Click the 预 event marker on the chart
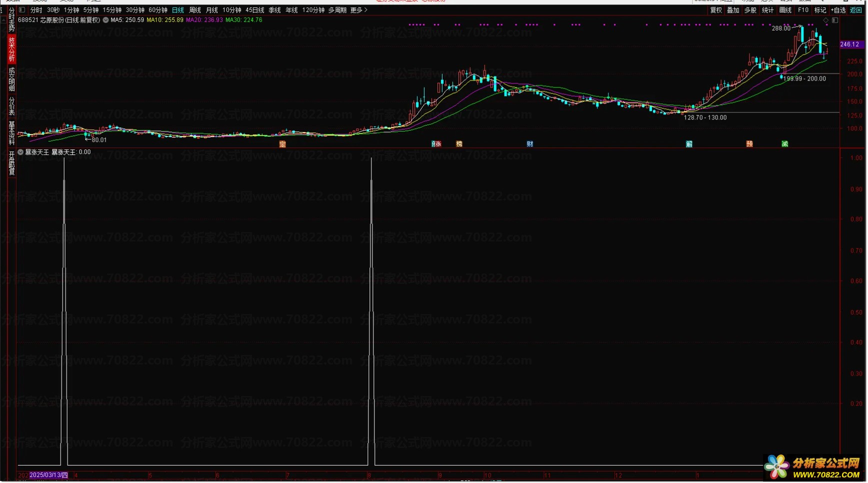 coord(749,144)
